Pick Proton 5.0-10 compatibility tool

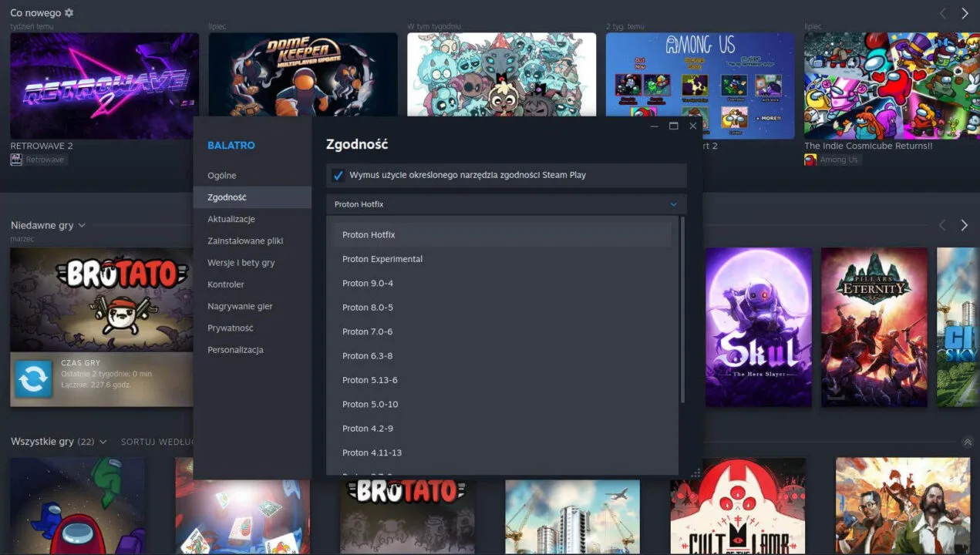point(502,404)
